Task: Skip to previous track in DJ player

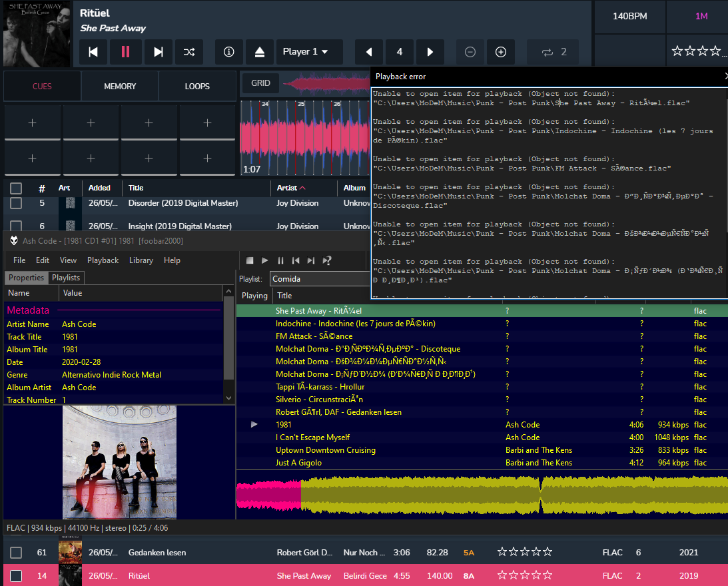Action: point(93,52)
